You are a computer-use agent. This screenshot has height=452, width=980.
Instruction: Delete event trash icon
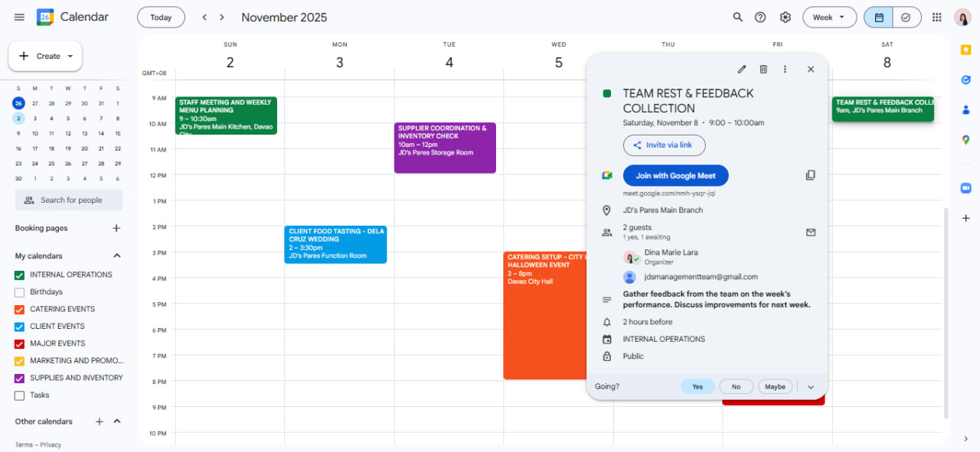(763, 69)
